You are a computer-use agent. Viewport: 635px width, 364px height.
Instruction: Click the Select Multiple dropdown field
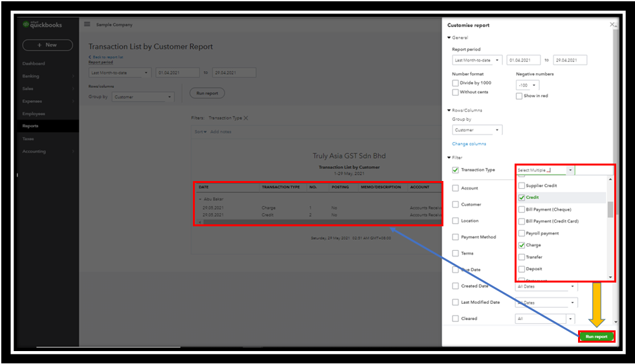(x=545, y=170)
